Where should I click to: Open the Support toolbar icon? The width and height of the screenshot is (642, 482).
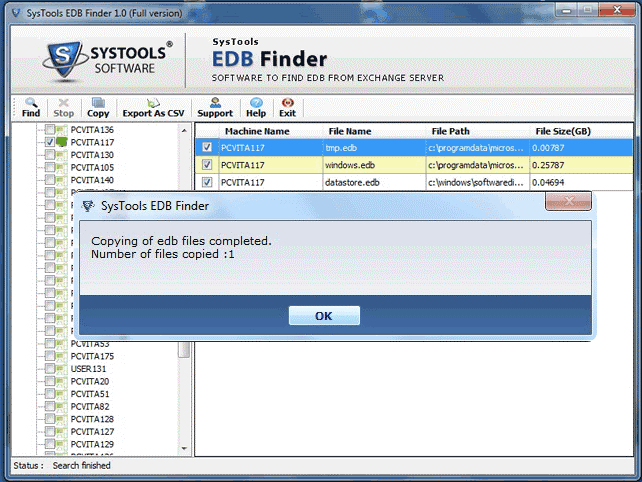(215, 107)
